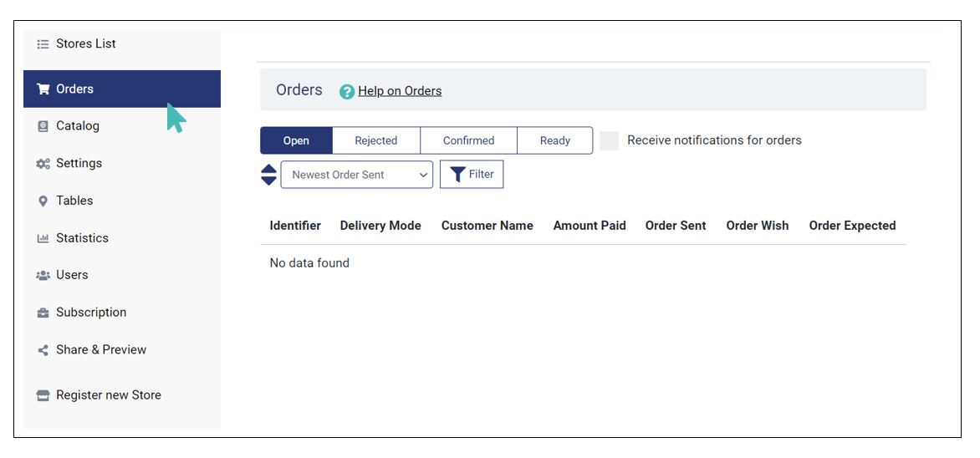Click the Orders page heading
The width and height of the screenshot is (980, 458).
point(299,90)
